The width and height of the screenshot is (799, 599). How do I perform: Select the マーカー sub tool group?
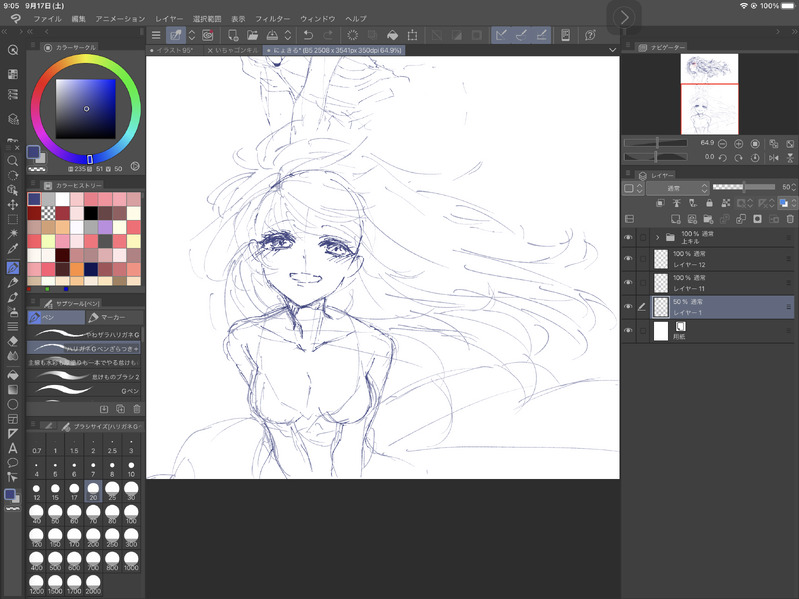113,317
